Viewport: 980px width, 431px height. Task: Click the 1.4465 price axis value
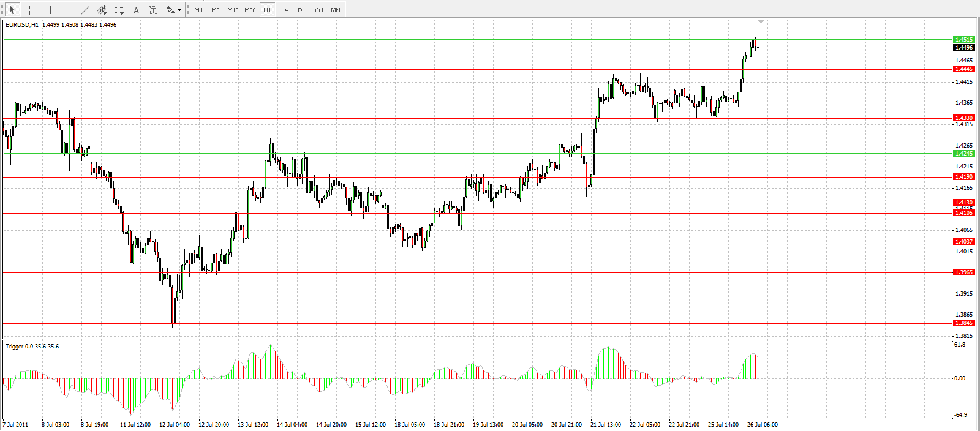964,61
